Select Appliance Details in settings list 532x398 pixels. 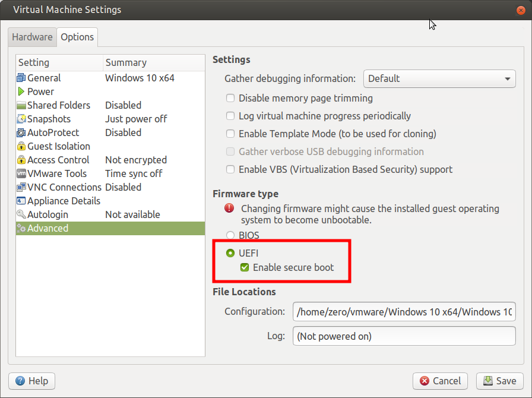[x=110, y=201]
